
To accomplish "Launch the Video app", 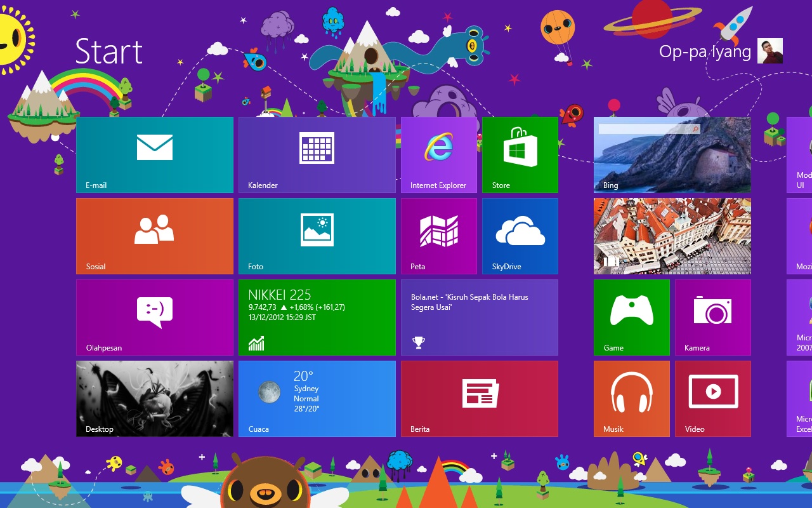I will coord(712,398).
